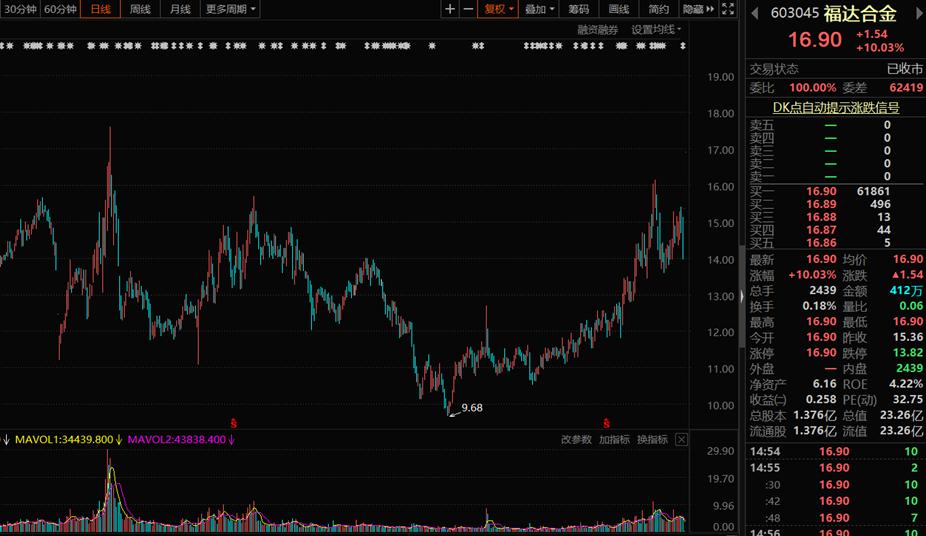This screenshot has width=926, height=536.
Task: Click 14:54 trade tick row
Action: coord(836,452)
